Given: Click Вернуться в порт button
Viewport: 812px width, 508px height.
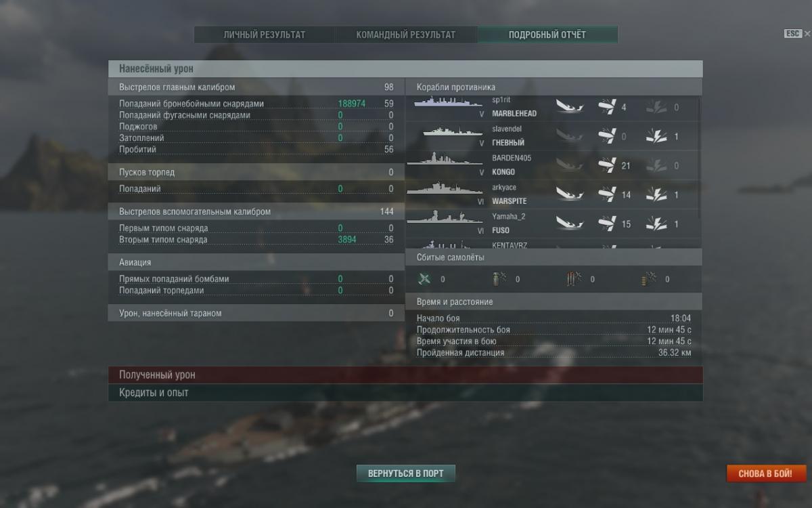Looking at the screenshot, I should coord(406,473).
